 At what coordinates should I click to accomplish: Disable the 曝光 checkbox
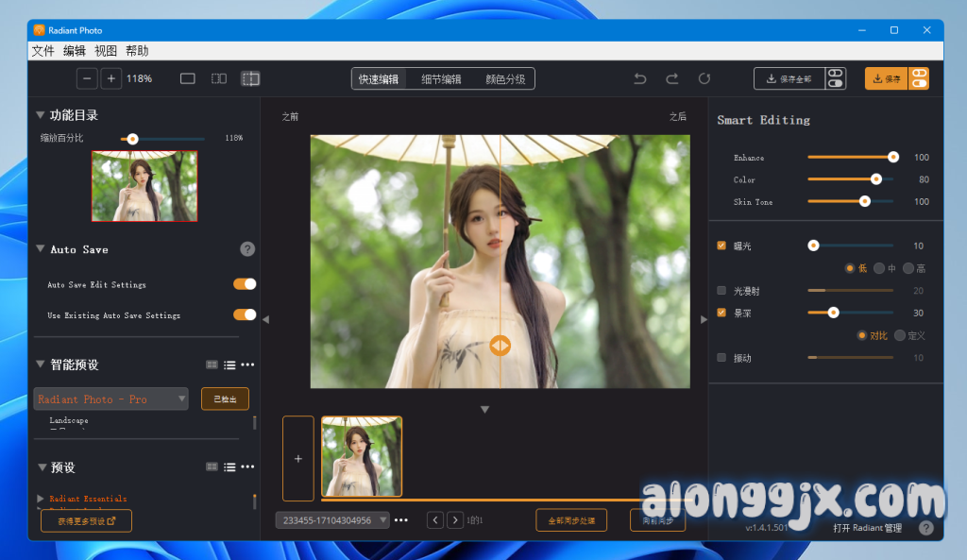click(722, 246)
